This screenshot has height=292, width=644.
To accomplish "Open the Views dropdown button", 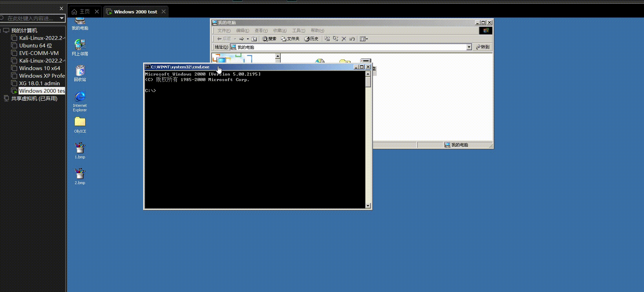I will tap(364, 39).
